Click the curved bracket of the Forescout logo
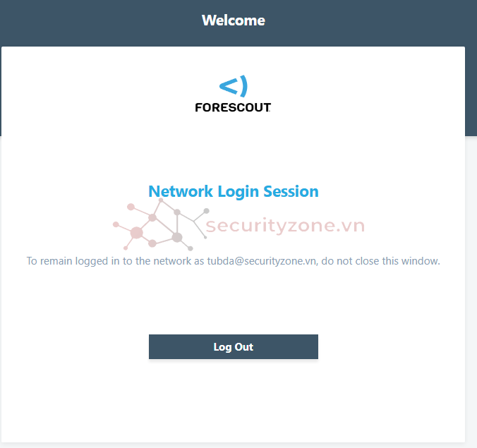The height and width of the screenshot is (448, 477). coord(244,86)
